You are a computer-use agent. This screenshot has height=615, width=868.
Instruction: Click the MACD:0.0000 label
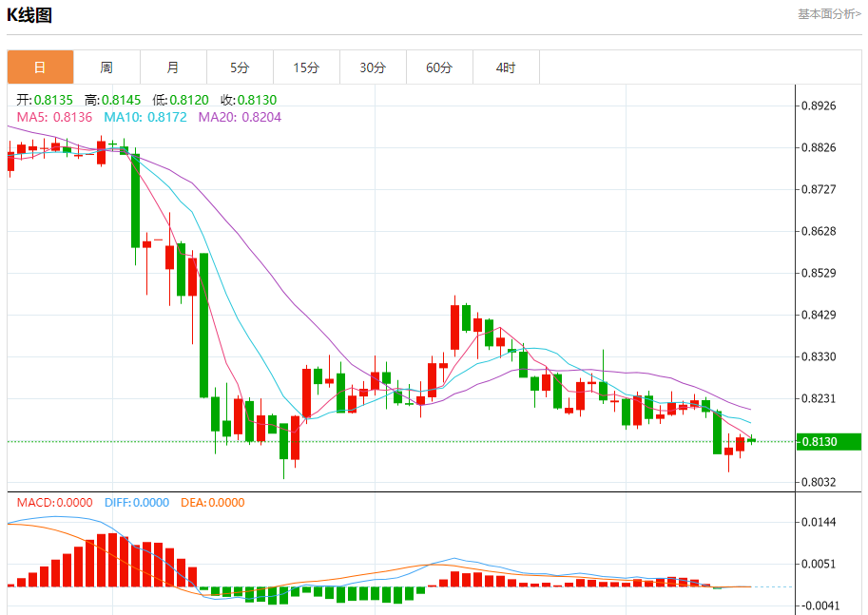[x=54, y=503]
